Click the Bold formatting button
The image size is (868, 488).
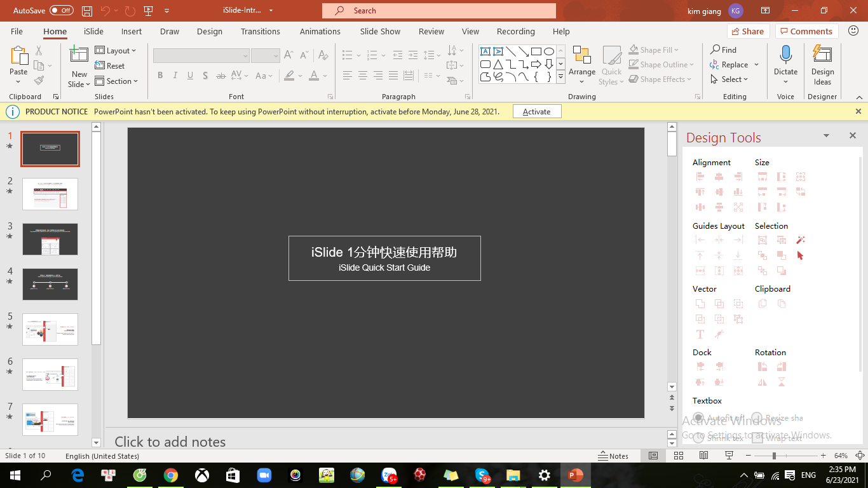point(160,76)
